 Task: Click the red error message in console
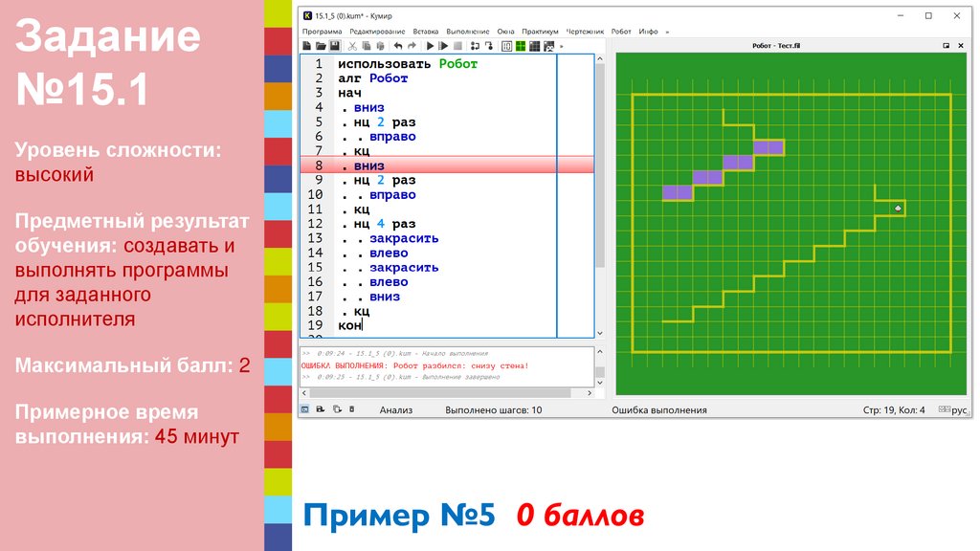tap(415, 365)
